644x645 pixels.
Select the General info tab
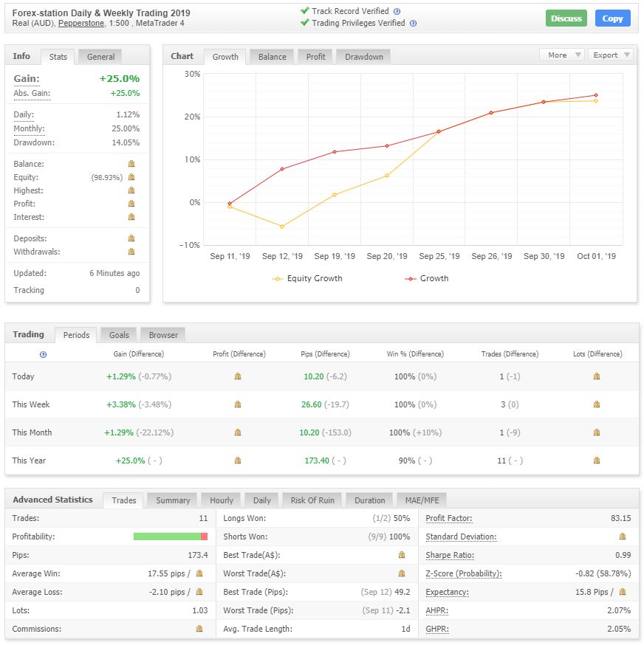101,57
